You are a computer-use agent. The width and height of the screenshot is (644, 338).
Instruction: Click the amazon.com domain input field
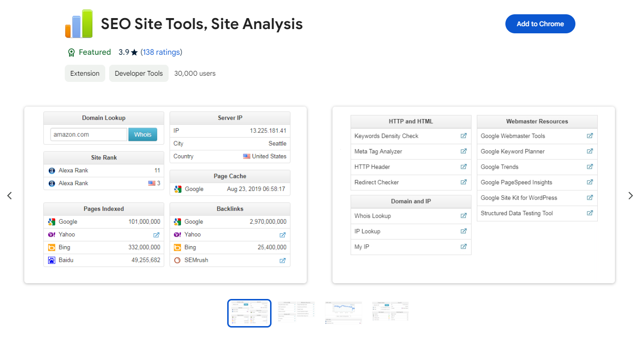pos(89,135)
